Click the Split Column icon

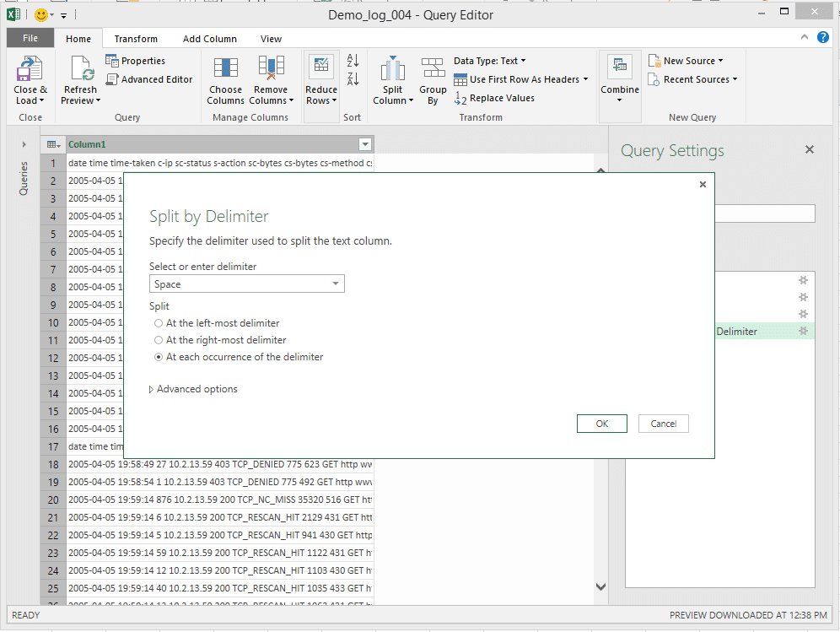[393, 68]
